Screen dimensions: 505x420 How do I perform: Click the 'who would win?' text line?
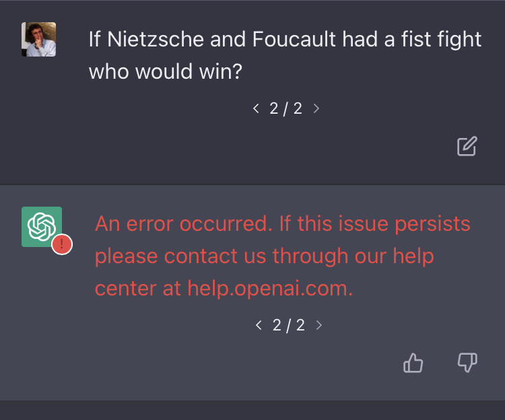tap(165, 71)
